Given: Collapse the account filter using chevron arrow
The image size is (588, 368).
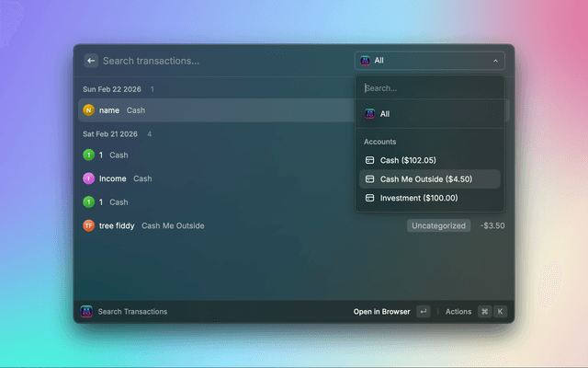Looking at the screenshot, I should [x=496, y=61].
